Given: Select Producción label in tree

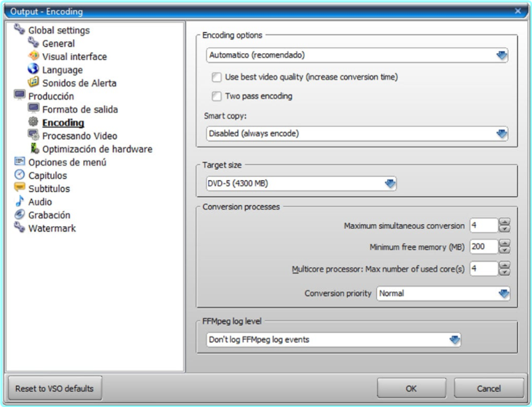Looking at the screenshot, I should 51,96.
